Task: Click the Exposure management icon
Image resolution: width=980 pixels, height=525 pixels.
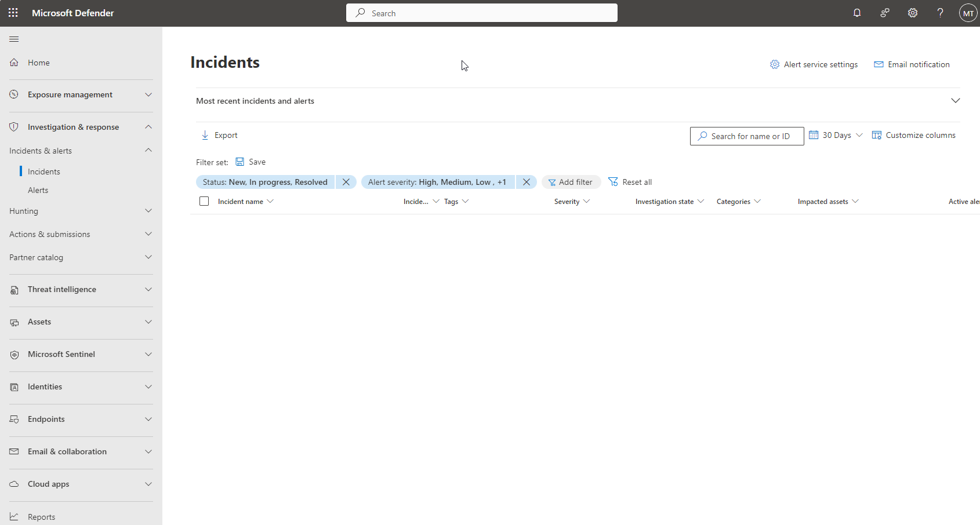Action: point(14,94)
